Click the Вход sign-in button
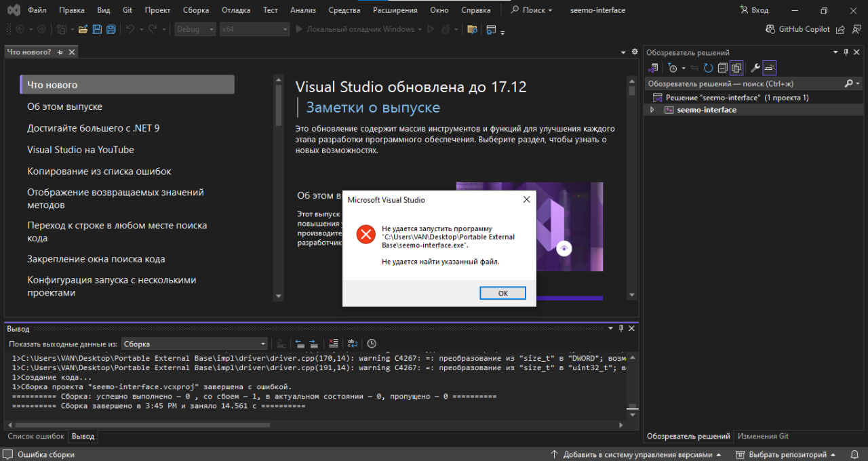 (755, 10)
